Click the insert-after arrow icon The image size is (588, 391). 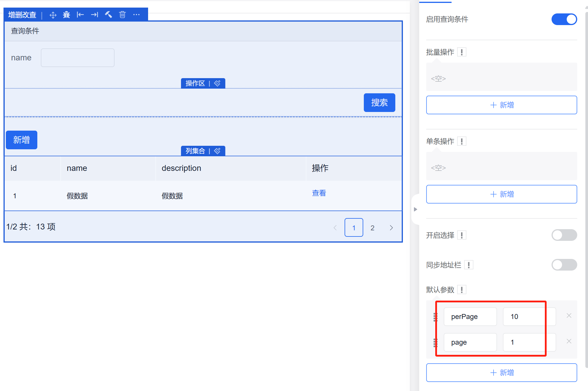click(94, 15)
